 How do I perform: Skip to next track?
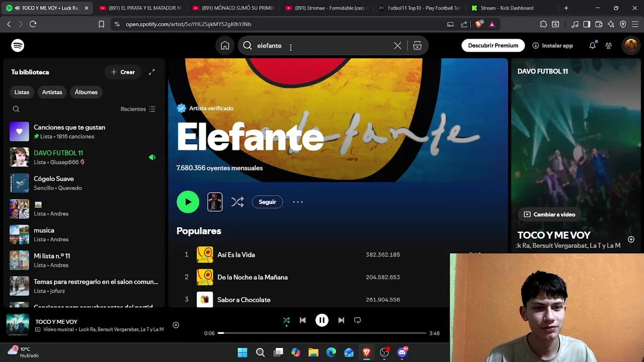click(341, 320)
